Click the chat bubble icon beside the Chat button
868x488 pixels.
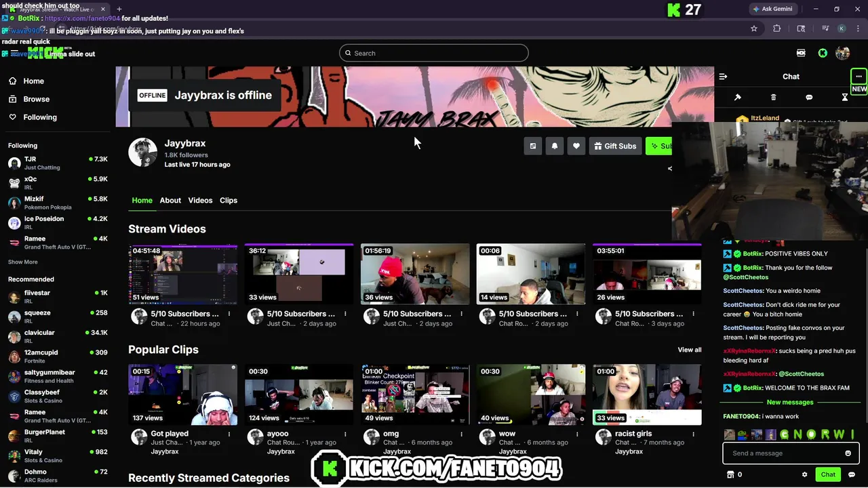852,474
